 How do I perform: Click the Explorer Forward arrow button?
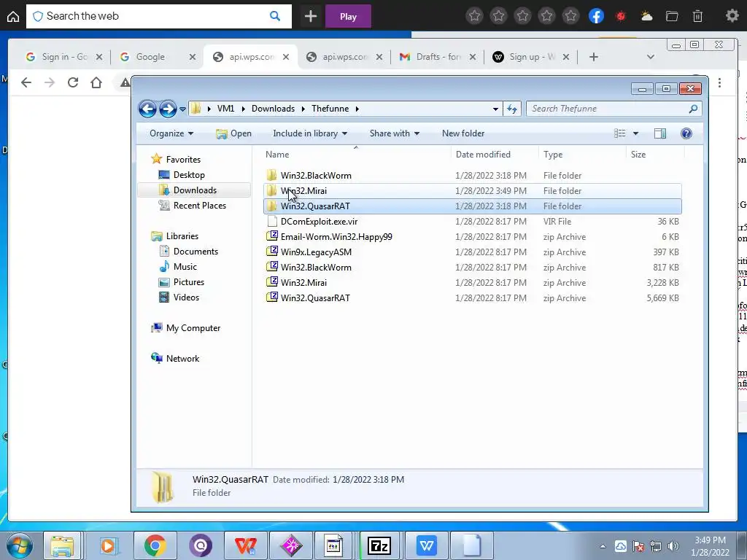click(168, 109)
